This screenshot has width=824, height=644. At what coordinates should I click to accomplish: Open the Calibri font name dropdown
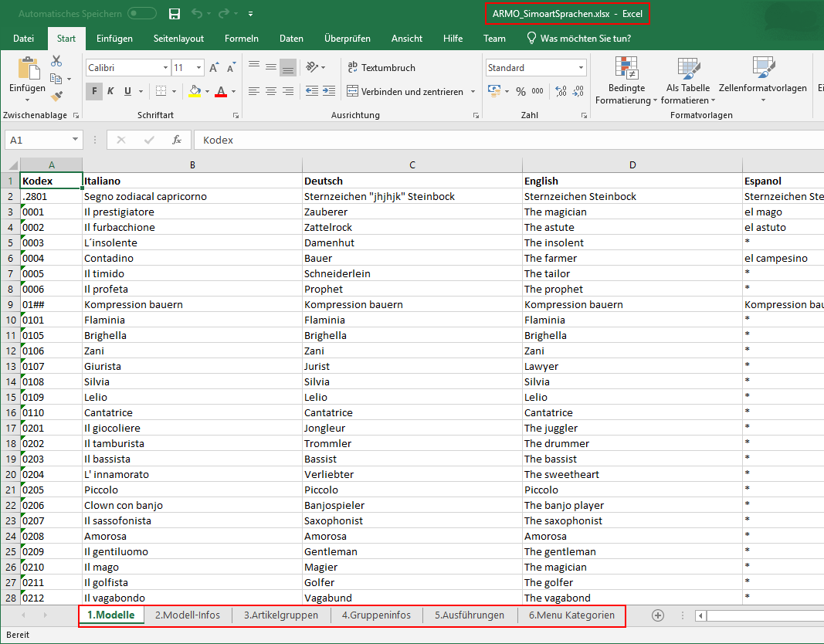[165, 68]
